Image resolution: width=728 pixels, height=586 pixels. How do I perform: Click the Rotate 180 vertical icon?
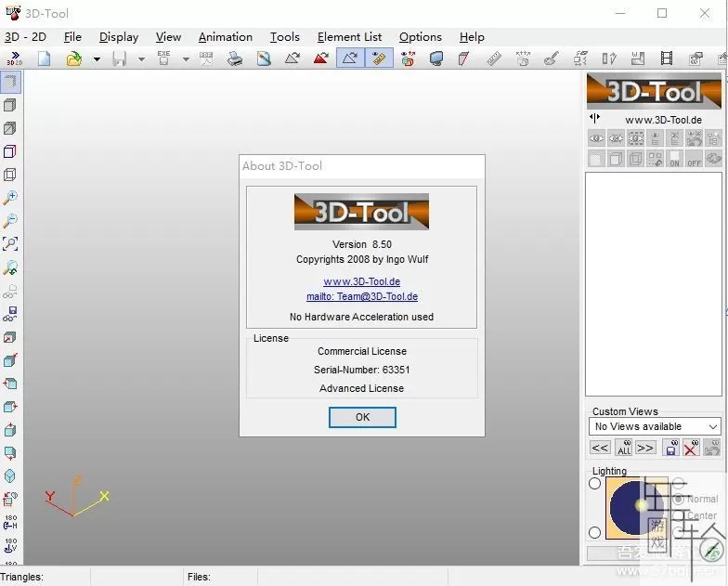click(10, 545)
